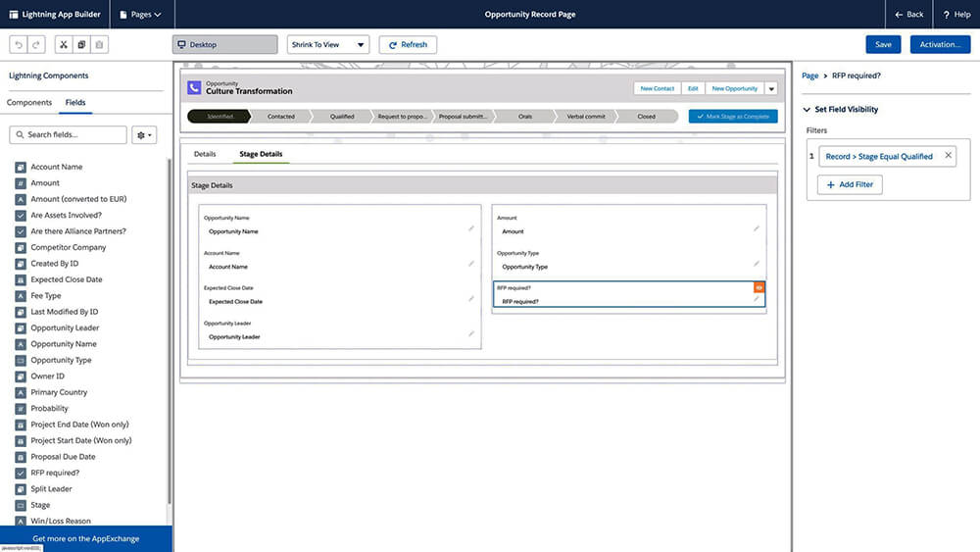980x552 pixels.
Task: Click the purple Opportunity phone icon
Action: click(x=194, y=87)
